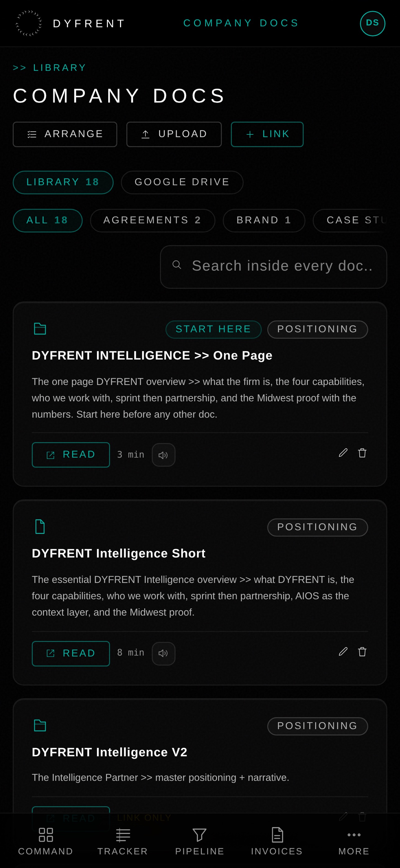
Task: Go to Command in bottom navigation
Action: 46,841
